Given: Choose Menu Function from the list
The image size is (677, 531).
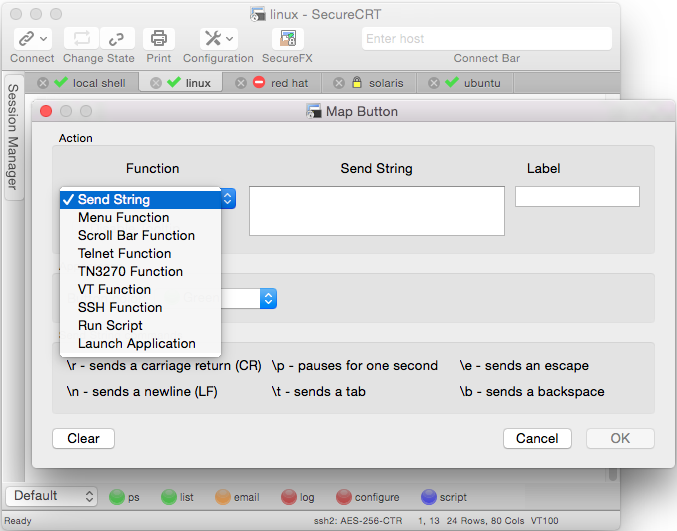Looking at the screenshot, I should pos(140,218).
